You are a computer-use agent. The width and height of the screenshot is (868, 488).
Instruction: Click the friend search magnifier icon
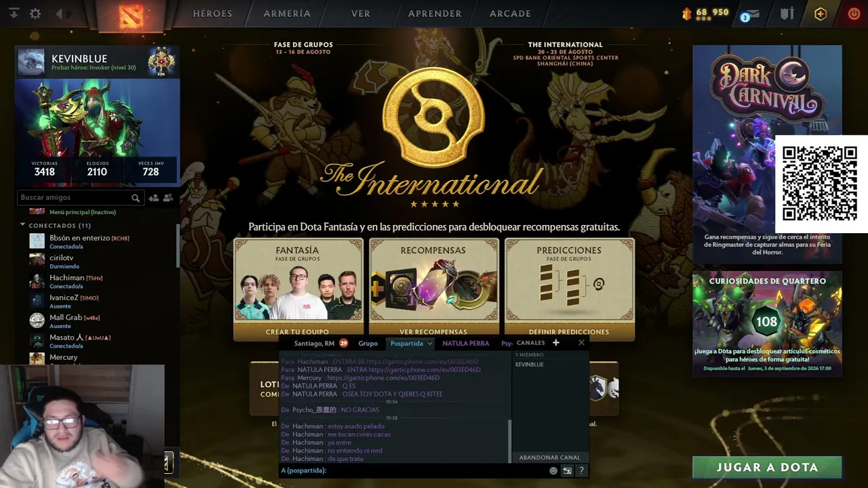click(x=136, y=198)
